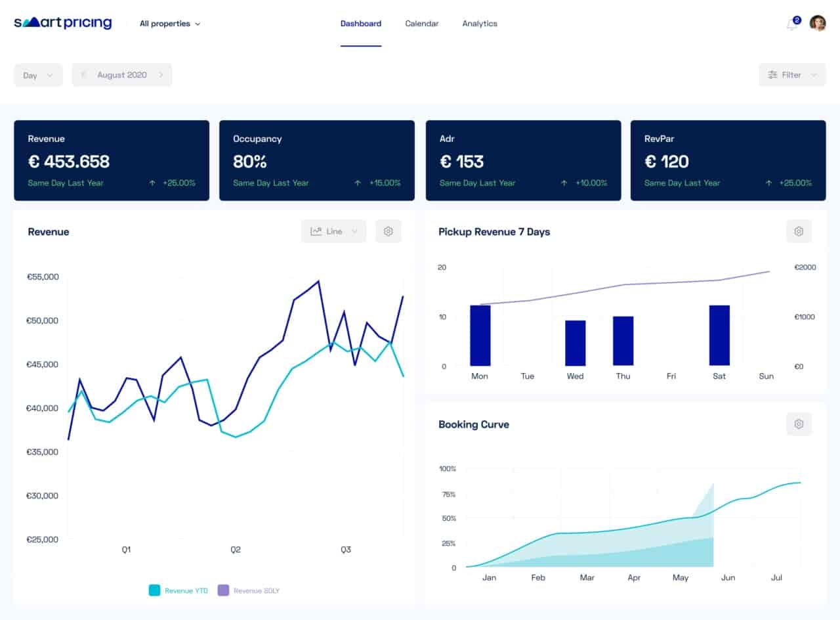Click the 75% Booking Curve axis label

point(448,495)
